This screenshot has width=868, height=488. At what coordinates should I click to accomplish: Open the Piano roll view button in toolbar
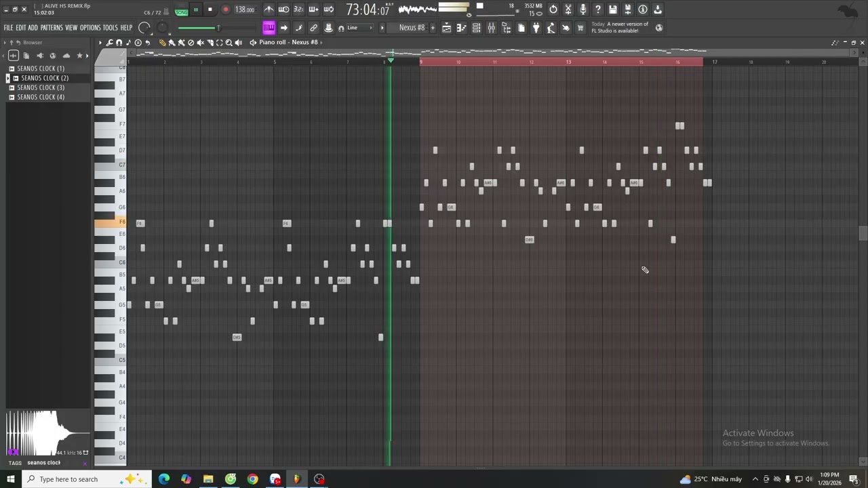[461, 28]
